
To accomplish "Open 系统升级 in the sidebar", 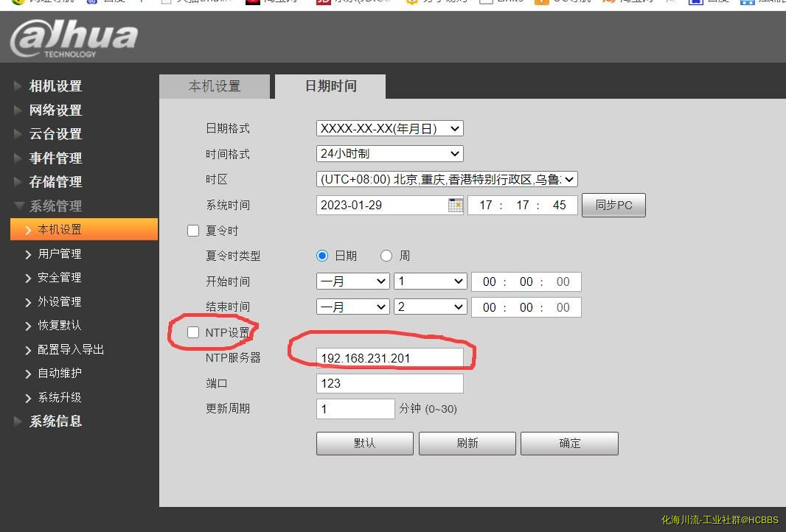I will pos(59,397).
